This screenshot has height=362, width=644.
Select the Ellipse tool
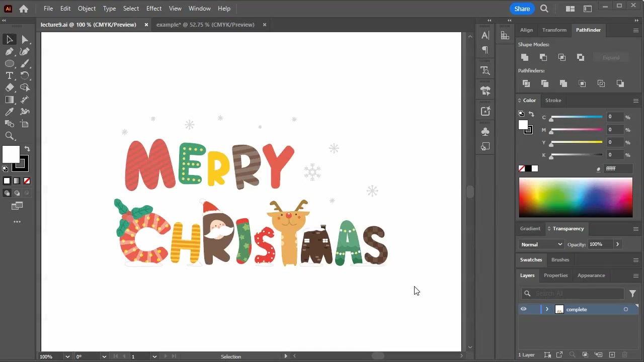point(10,63)
